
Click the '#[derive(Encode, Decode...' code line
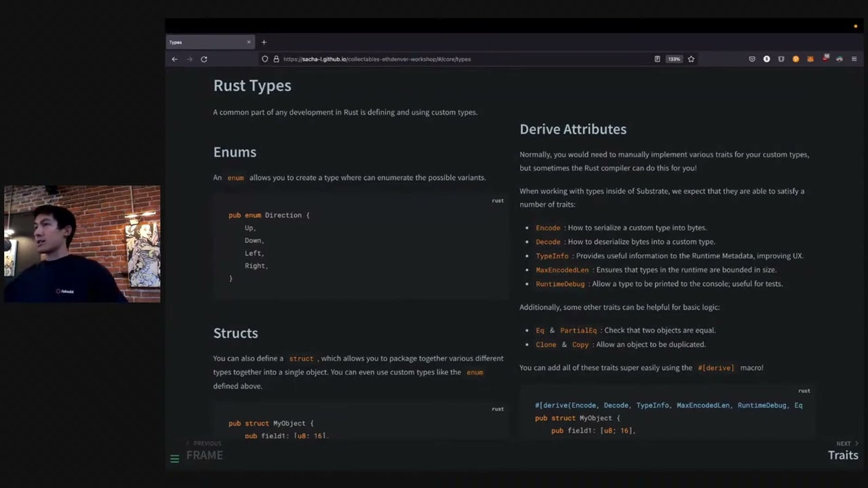click(x=669, y=405)
